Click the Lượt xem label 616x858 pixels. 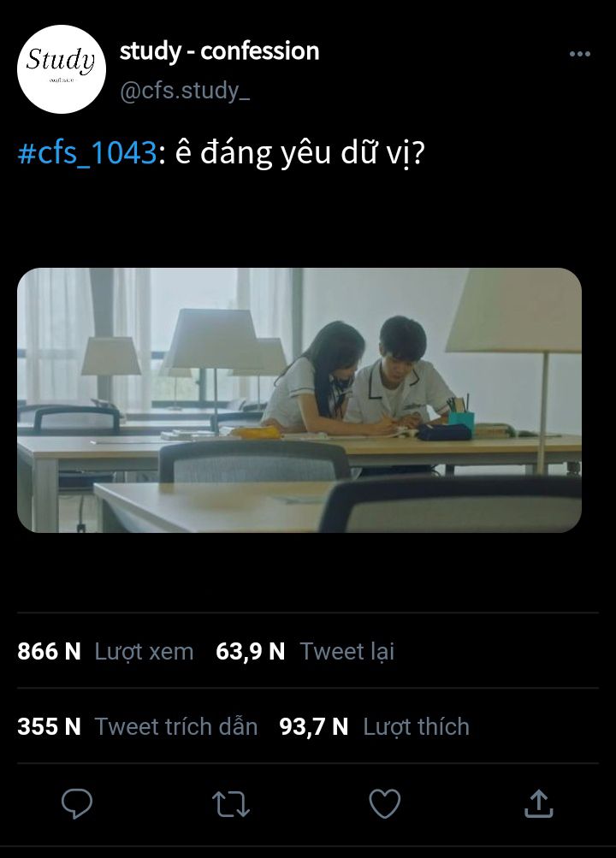pos(144,651)
